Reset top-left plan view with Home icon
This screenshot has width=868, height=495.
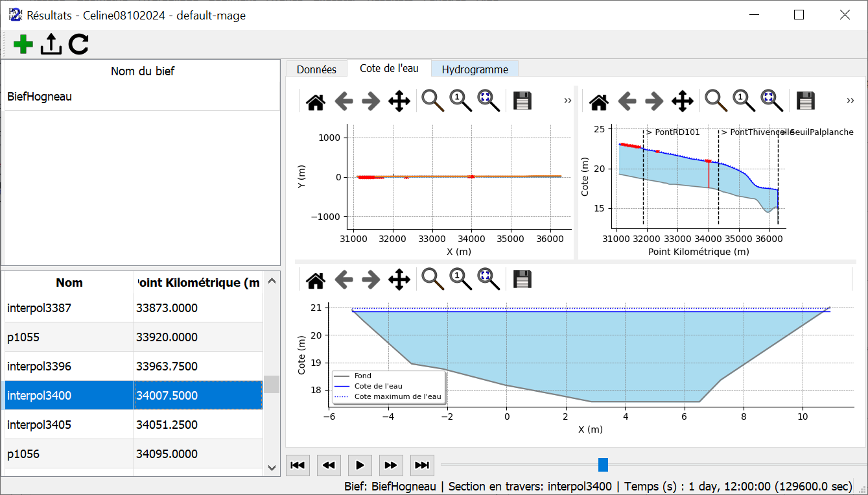click(316, 101)
